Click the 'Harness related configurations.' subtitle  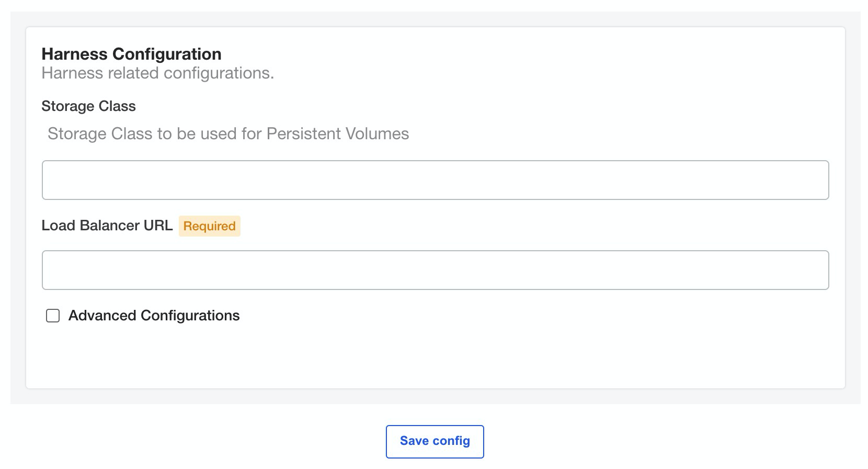157,73
